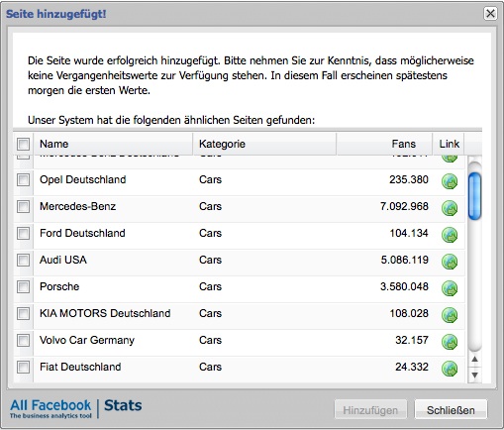Check the Porsche row checkbox
The height and width of the screenshot is (430, 504).
coord(23,286)
